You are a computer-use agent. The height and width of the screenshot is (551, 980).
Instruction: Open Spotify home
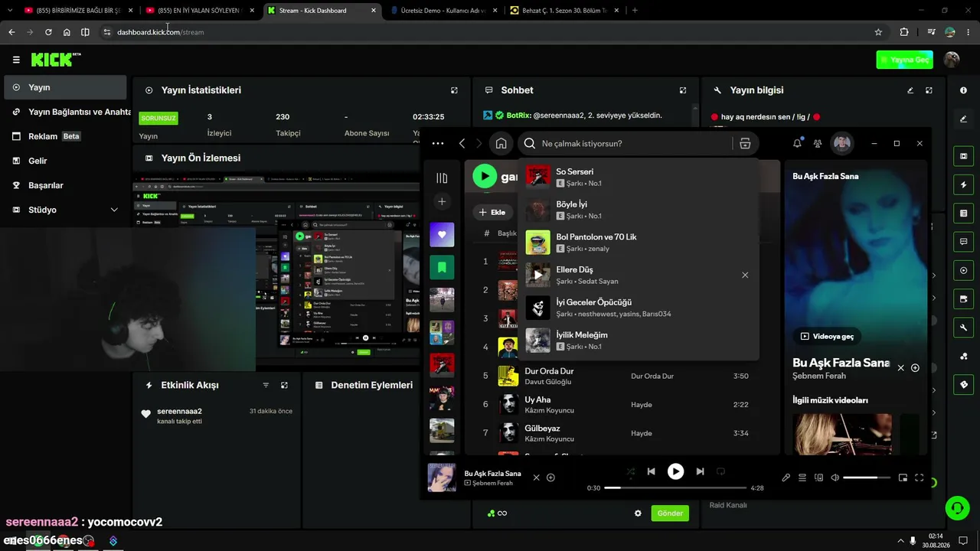click(x=501, y=143)
